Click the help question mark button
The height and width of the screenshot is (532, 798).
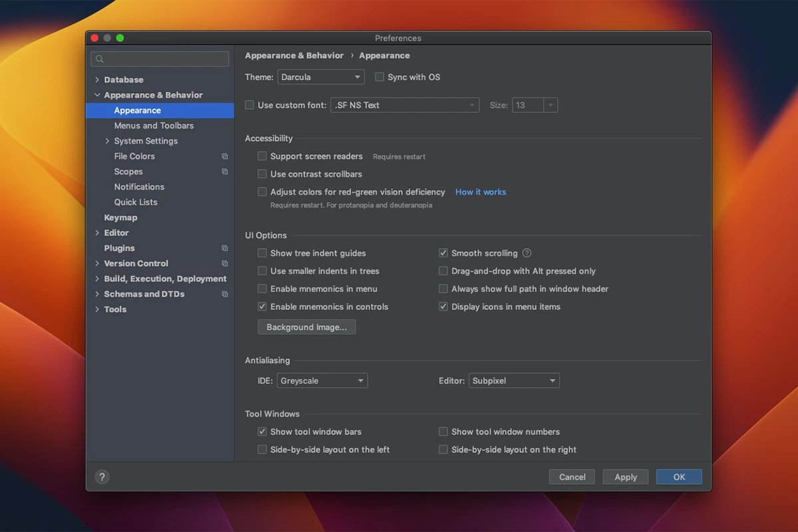pyautogui.click(x=102, y=477)
